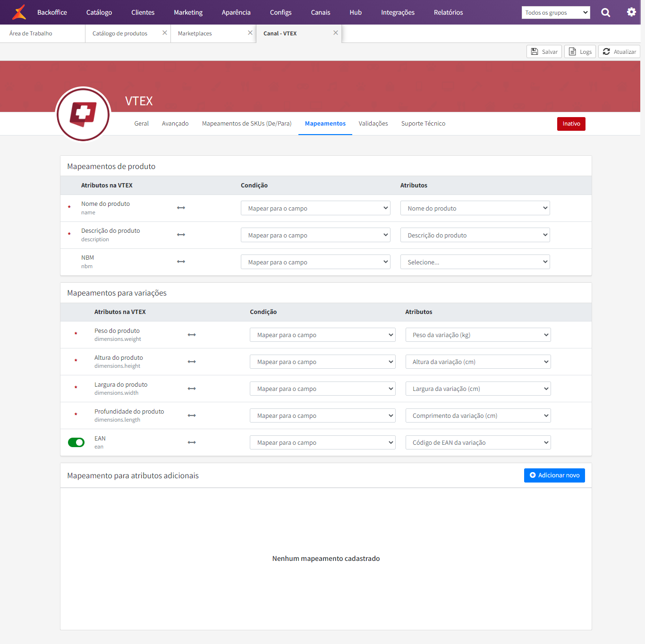The height and width of the screenshot is (644, 645).
Task: Close the Catálogo de produtos tab
Action: coord(165,33)
